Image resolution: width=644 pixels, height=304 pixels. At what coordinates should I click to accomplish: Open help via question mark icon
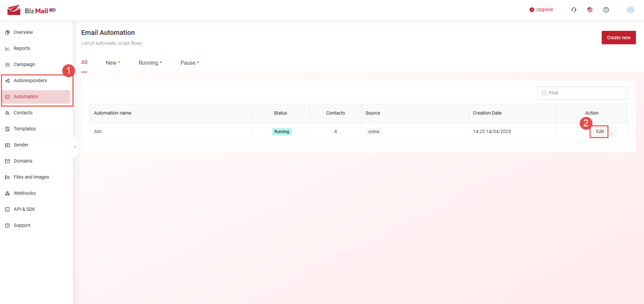point(606,9)
